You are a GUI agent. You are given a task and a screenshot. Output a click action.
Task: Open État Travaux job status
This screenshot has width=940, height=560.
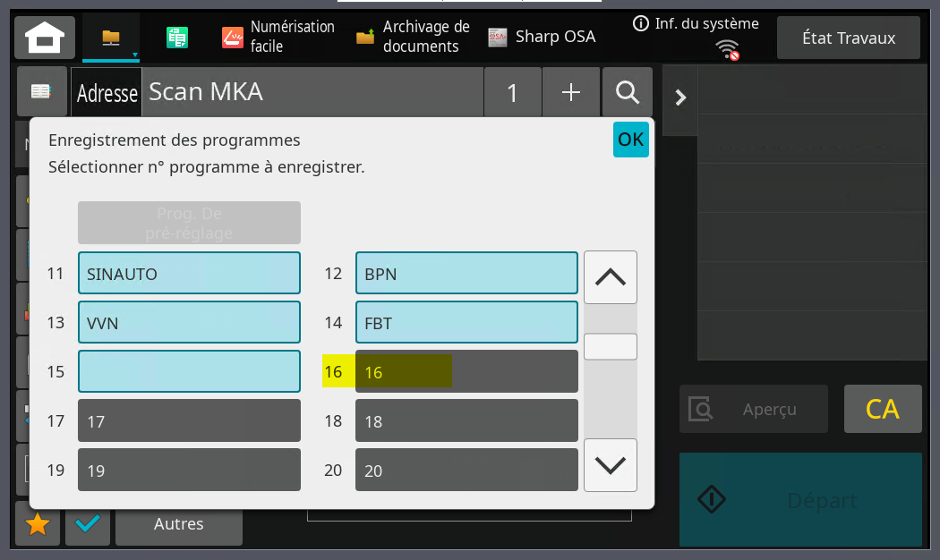pos(849,38)
